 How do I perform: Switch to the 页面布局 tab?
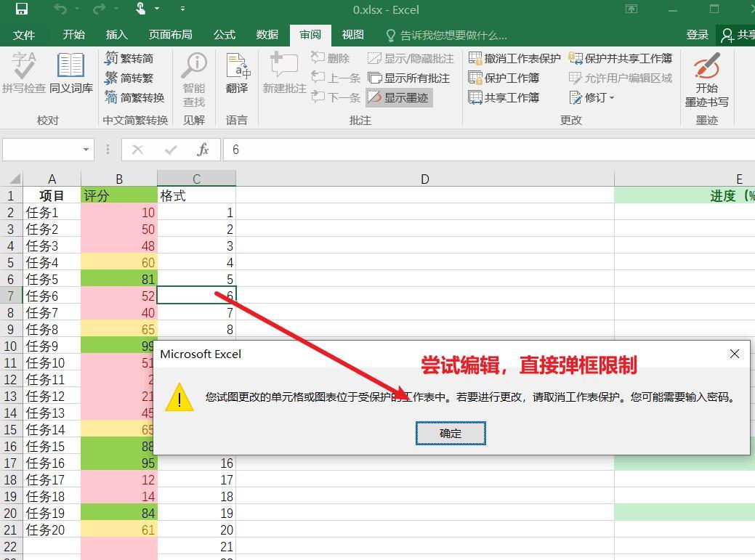pos(171,35)
